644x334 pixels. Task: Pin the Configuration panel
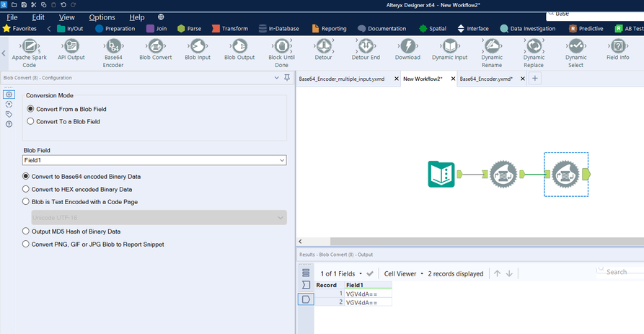tap(287, 77)
